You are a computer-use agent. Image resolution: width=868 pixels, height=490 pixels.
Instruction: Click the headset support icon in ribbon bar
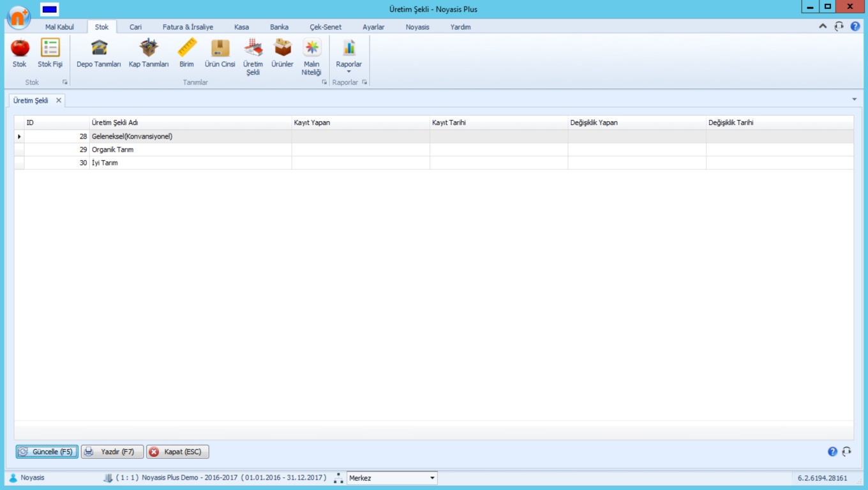pos(839,26)
